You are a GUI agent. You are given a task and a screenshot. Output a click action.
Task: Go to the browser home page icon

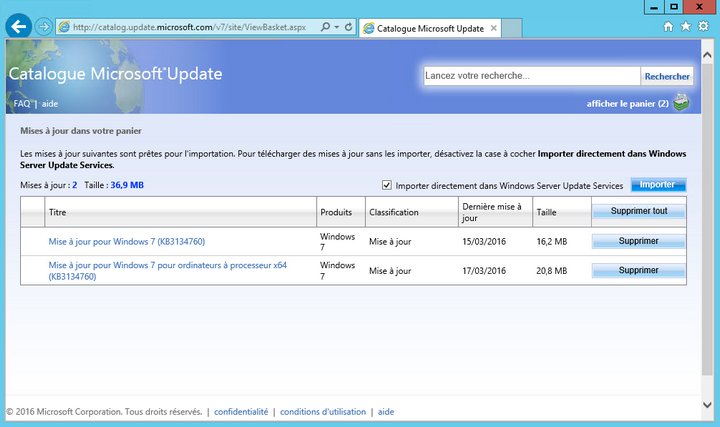point(668,27)
